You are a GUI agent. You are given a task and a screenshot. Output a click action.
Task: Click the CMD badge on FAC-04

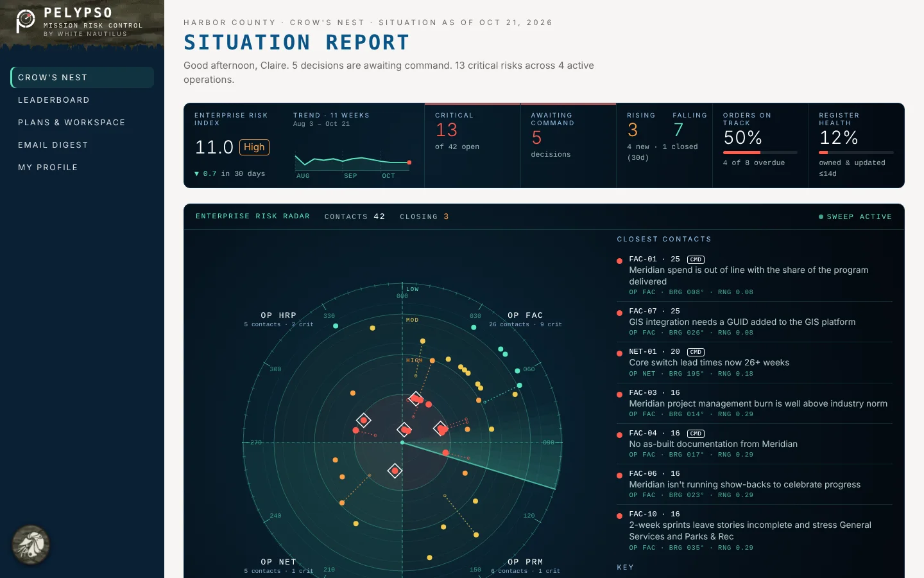tap(696, 433)
